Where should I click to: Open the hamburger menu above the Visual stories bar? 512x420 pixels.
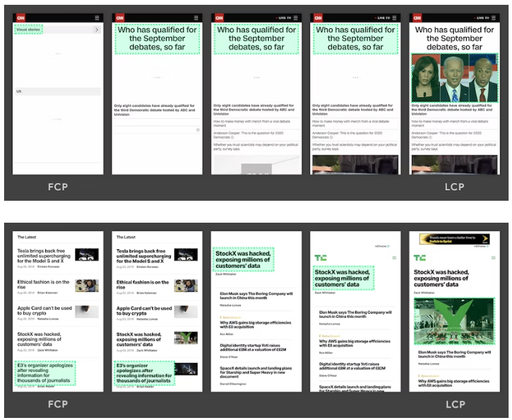[97, 18]
